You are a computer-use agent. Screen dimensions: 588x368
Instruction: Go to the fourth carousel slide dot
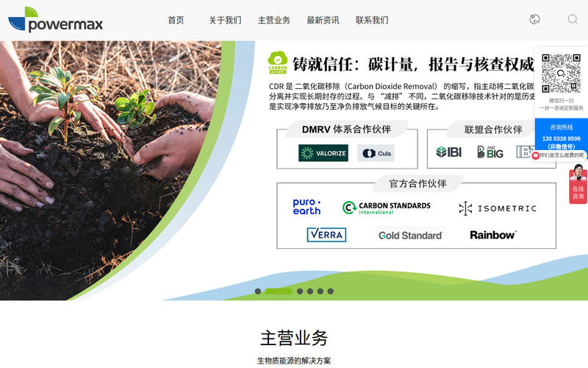click(309, 291)
